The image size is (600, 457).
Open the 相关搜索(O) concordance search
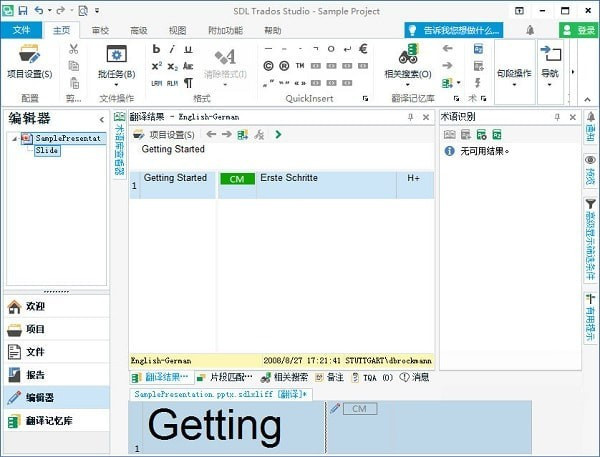pos(408,64)
